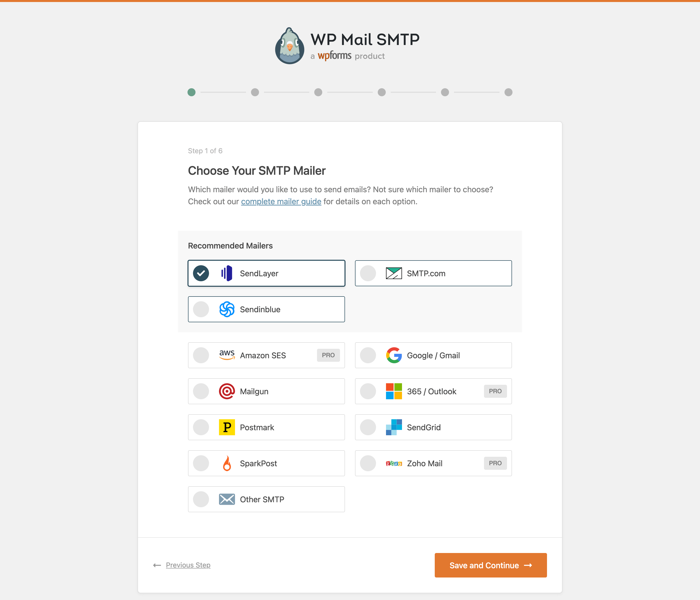Toggle the SendLayer radio button
The width and height of the screenshot is (700, 600).
pyautogui.click(x=202, y=273)
